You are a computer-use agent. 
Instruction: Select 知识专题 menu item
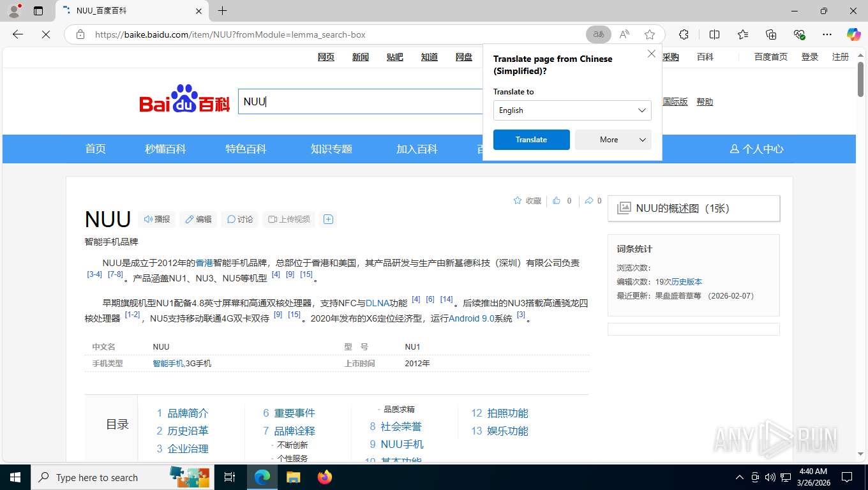point(331,149)
